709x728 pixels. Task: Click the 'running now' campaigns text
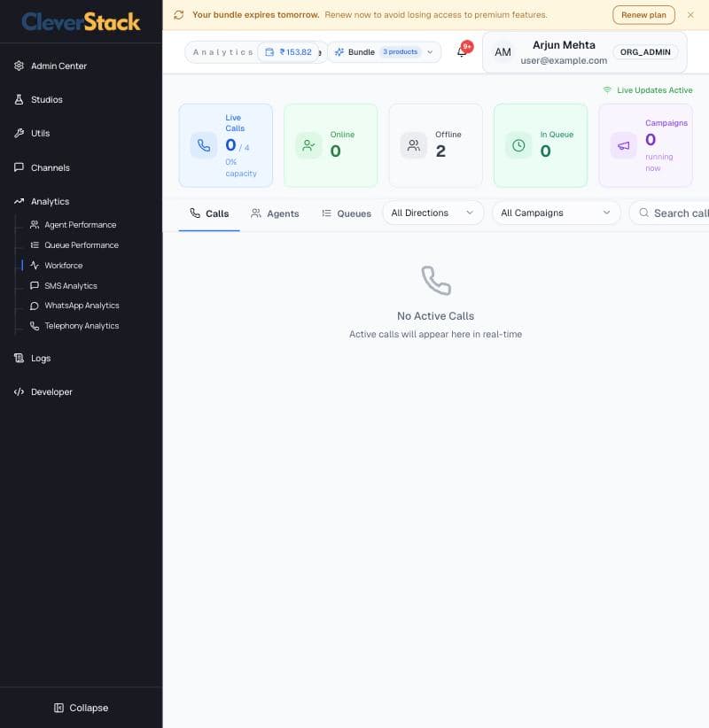(658, 162)
